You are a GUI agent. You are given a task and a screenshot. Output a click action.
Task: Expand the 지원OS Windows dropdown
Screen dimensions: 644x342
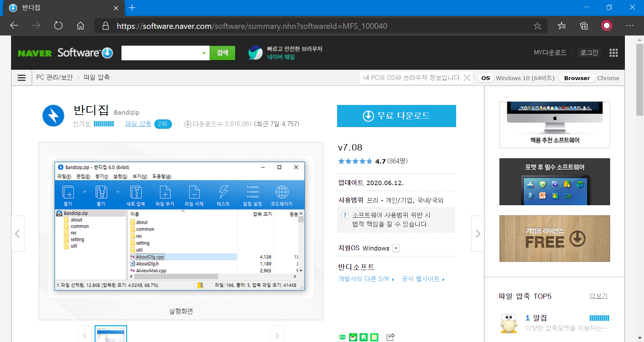click(396, 248)
